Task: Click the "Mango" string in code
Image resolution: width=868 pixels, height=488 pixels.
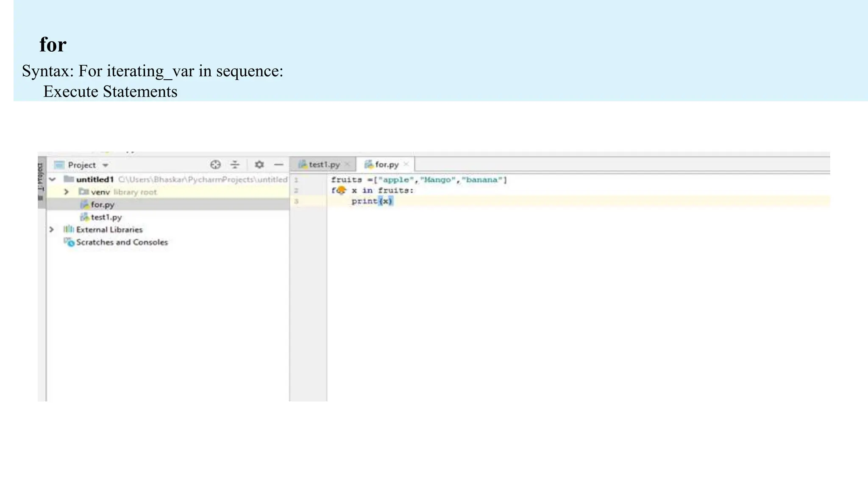Action: point(438,180)
